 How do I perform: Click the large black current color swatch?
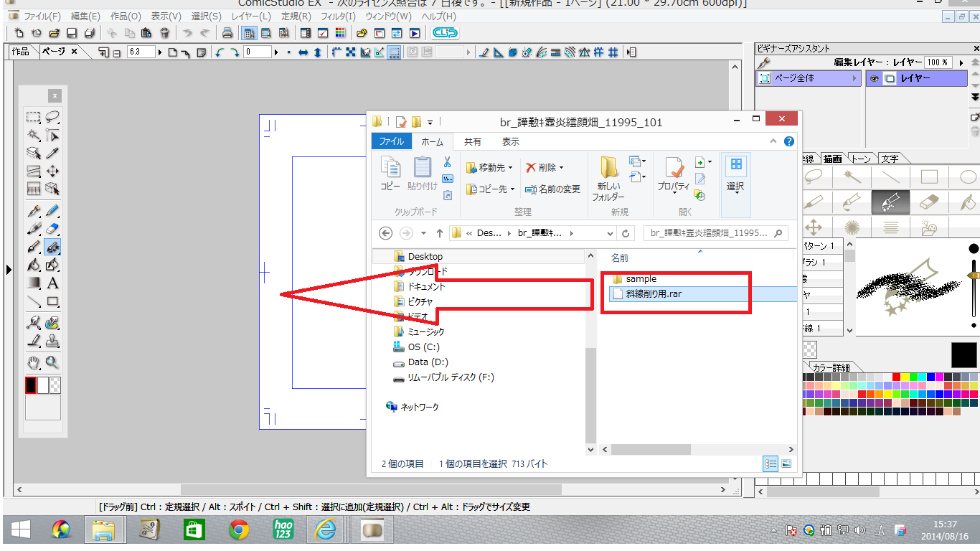click(964, 354)
